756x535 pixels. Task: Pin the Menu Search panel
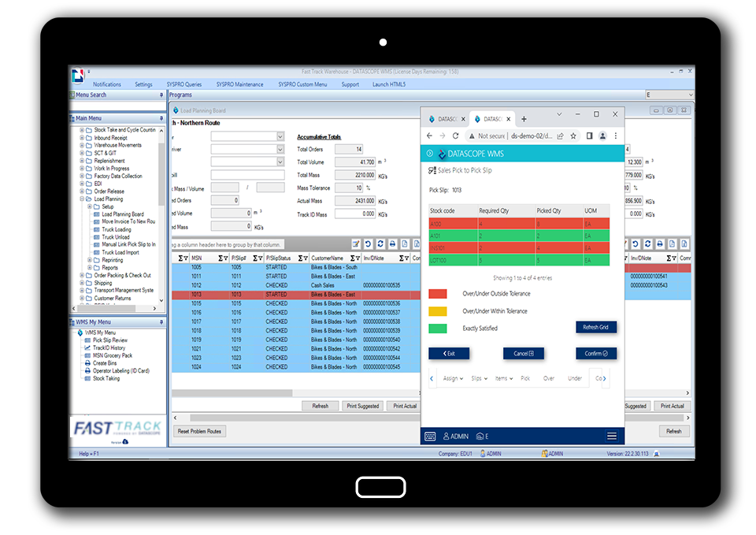tap(161, 95)
